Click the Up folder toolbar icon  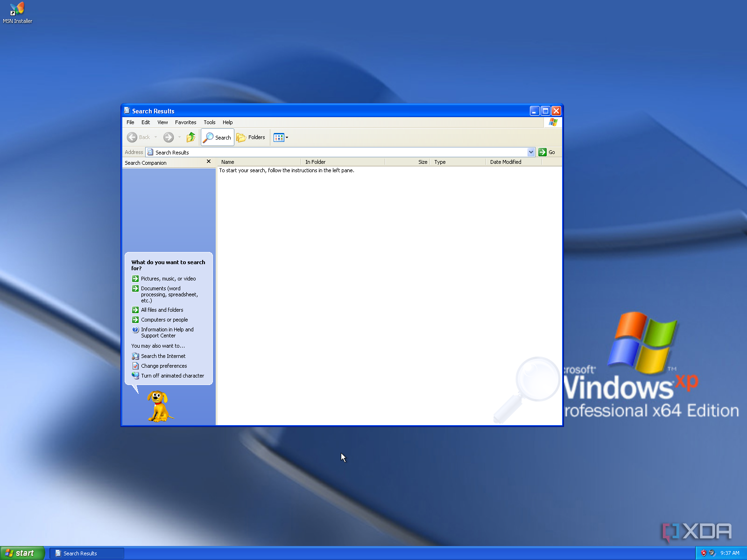(190, 137)
